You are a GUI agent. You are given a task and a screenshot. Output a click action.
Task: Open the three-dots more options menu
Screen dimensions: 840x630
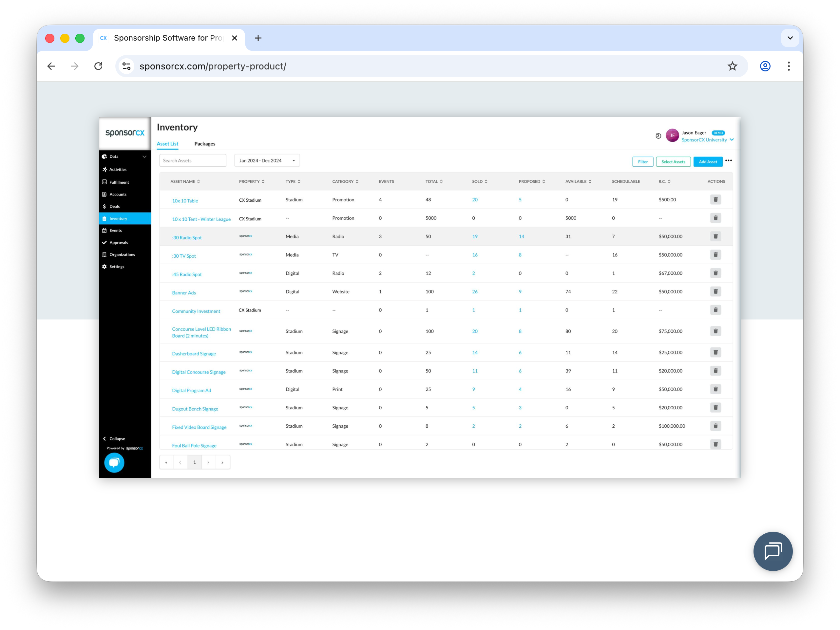[728, 160]
